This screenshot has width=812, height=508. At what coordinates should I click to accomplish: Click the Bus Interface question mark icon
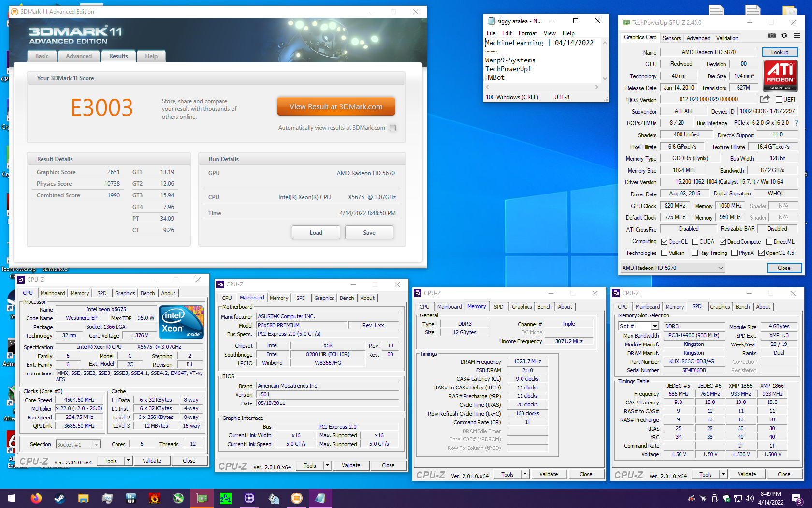(797, 123)
